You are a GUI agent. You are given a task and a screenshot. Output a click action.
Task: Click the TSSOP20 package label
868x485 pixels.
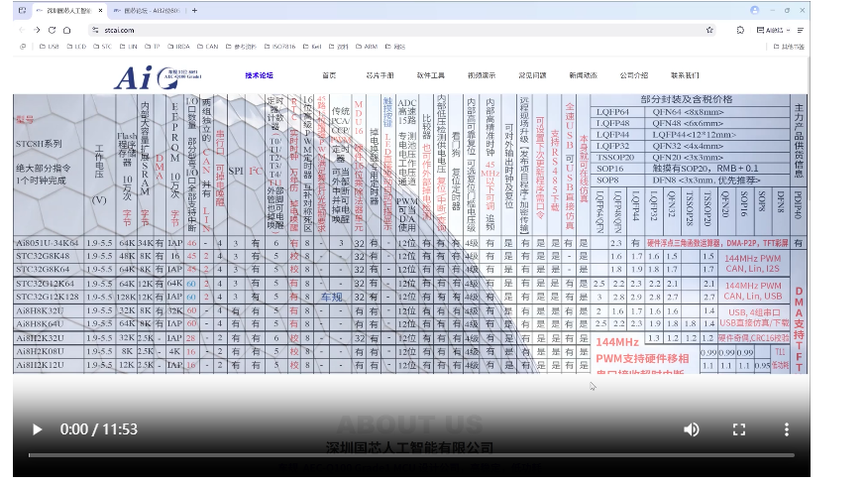click(x=614, y=157)
